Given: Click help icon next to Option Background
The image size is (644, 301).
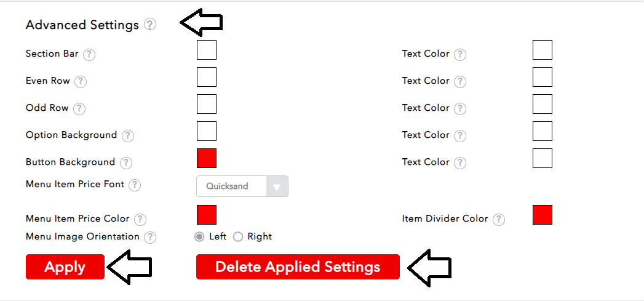Looking at the screenshot, I should tap(128, 135).
